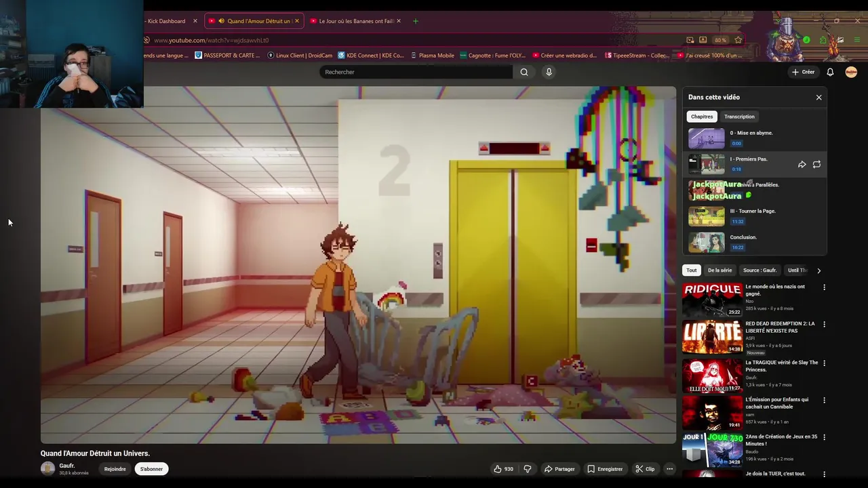This screenshot has height=488, width=868.
Task: Open the 'Plasma Mobile' bookmark
Action: pos(432,56)
